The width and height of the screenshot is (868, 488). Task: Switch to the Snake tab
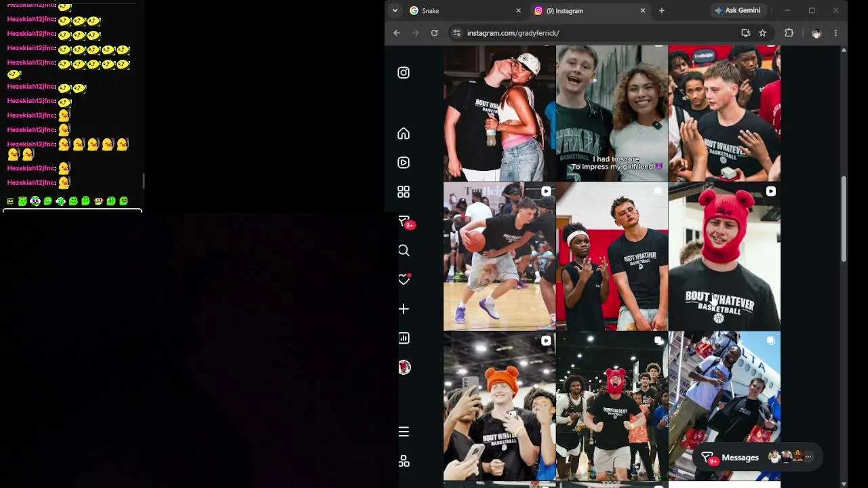[x=465, y=11]
